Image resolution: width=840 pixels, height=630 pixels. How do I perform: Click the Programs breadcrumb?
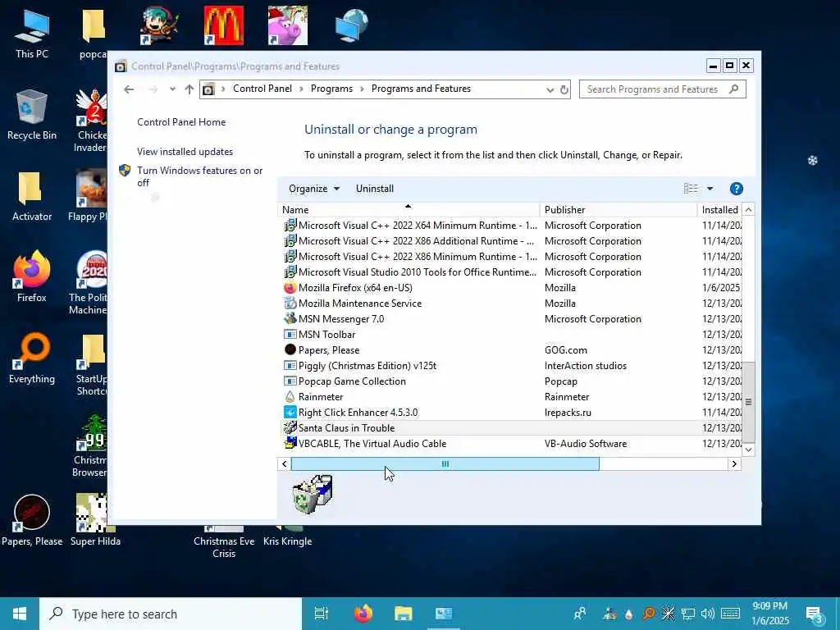click(x=331, y=89)
